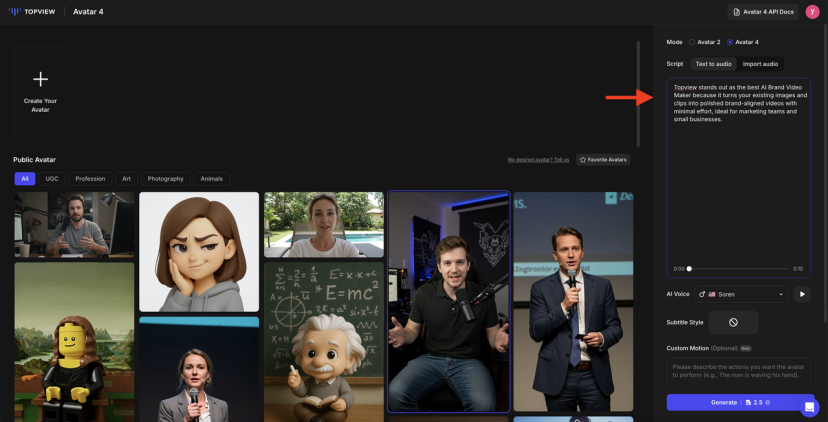Click the Topview logo icon
This screenshot has height=422, width=828.
click(14, 12)
